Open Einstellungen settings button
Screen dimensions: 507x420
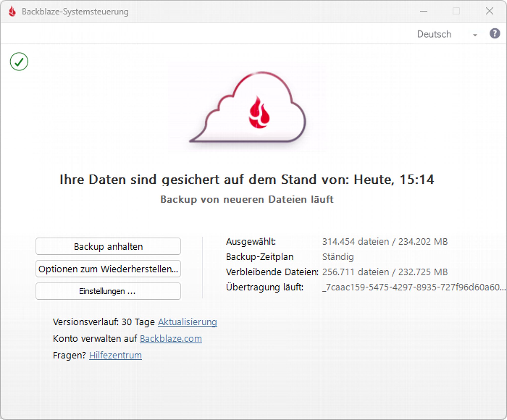pyautogui.click(x=108, y=291)
